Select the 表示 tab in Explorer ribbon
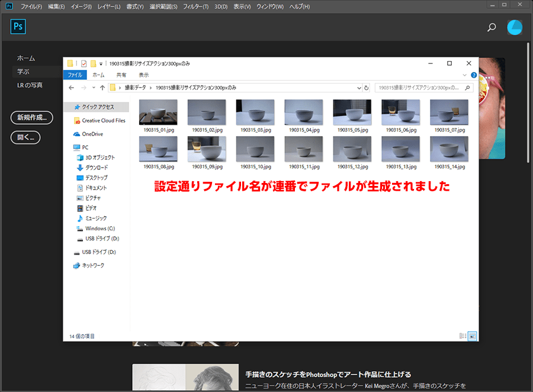Screen dimensions: 533x392 [143, 75]
